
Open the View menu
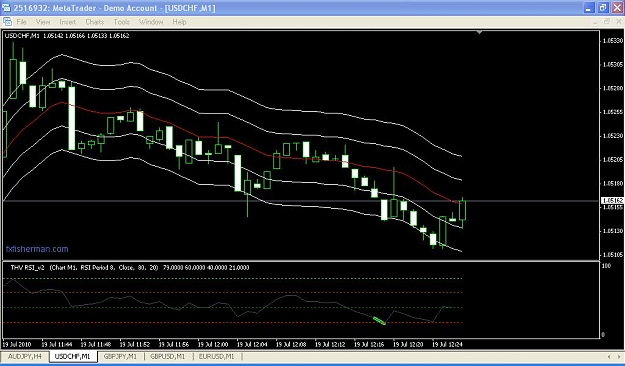click(43, 22)
